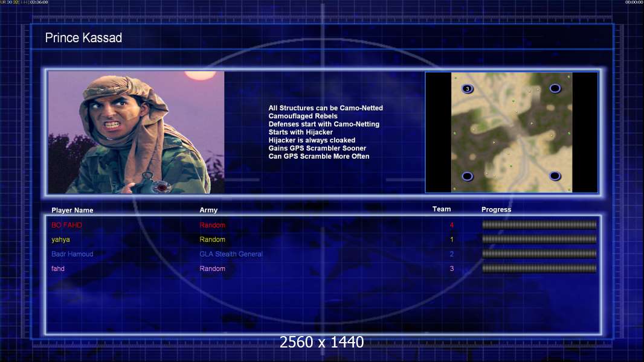Click the Team column header
Viewport: 644px width, 362px height.
(x=442, y=209)
